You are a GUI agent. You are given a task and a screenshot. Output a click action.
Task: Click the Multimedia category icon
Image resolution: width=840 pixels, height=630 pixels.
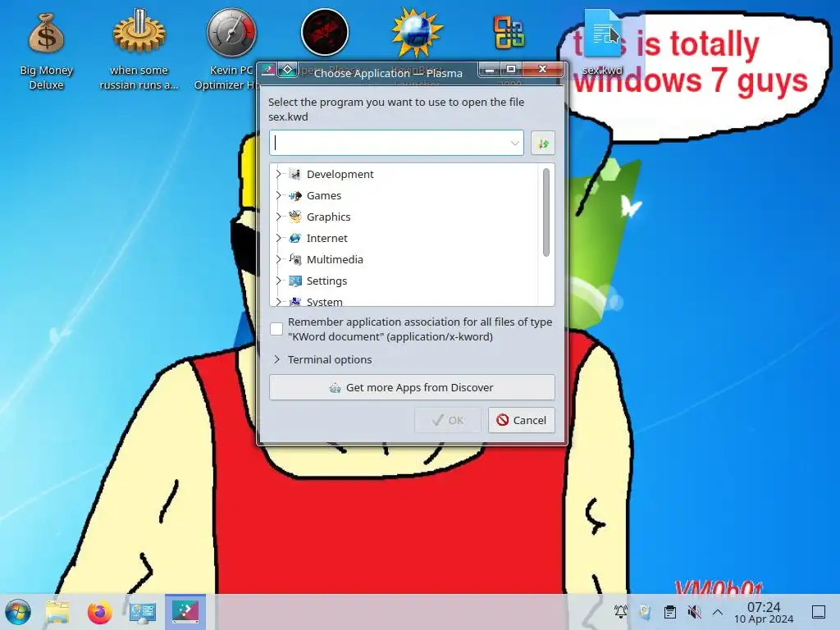tap(295, 259)
